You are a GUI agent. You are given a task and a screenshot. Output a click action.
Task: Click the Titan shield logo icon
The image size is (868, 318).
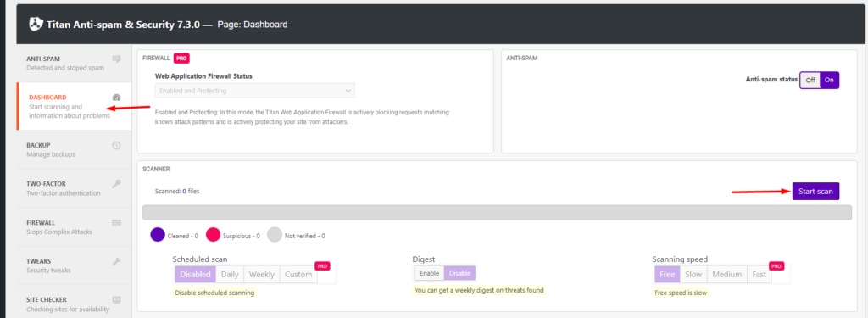36,25
